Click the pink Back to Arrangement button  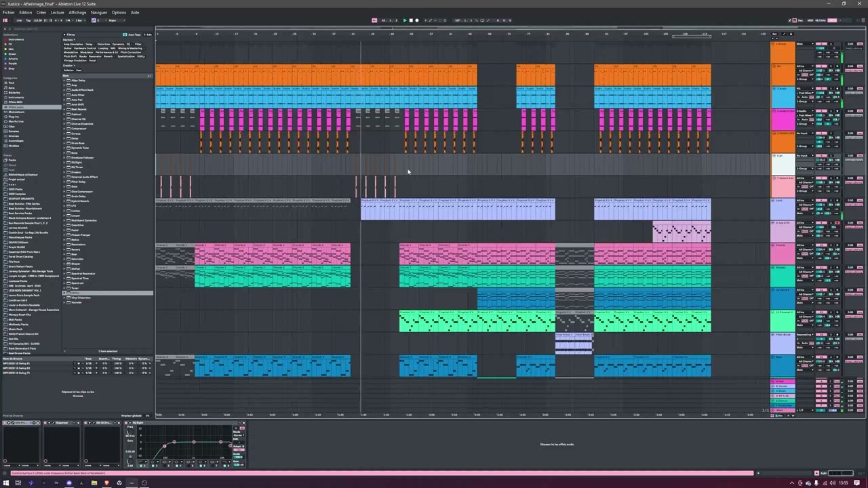374,20
